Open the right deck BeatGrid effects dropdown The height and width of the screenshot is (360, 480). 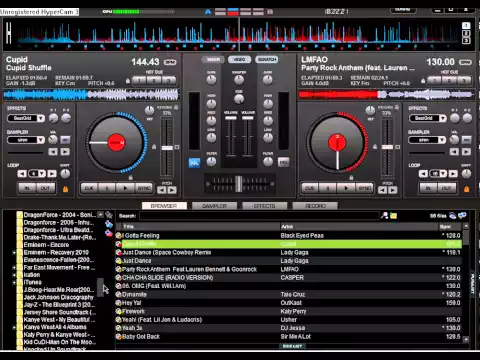[442, 118]
